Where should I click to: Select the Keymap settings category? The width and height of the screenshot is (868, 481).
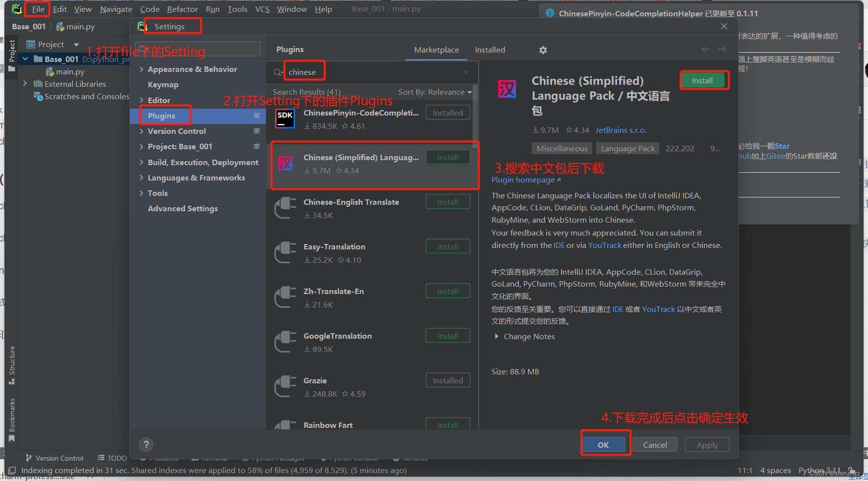(163, 84)
